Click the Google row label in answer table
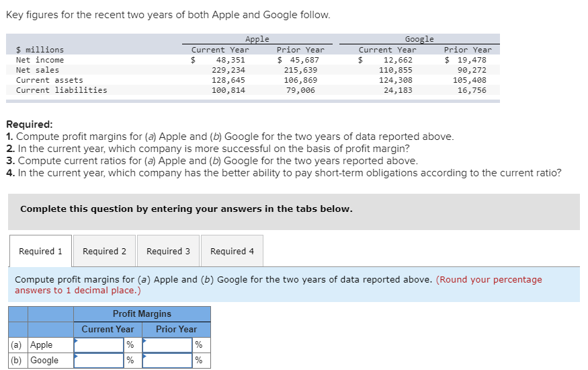Viewport: 588px width, 370px height. [44, 360]
